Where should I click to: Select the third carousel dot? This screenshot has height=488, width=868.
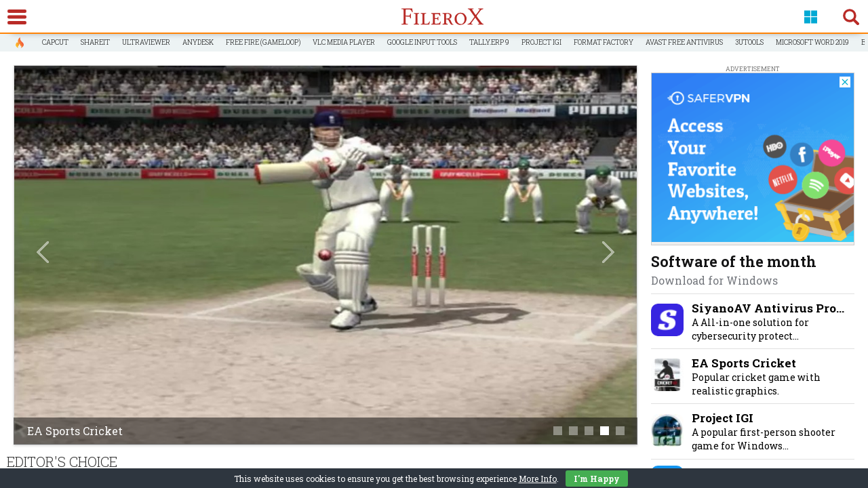[x=589, y=430]
